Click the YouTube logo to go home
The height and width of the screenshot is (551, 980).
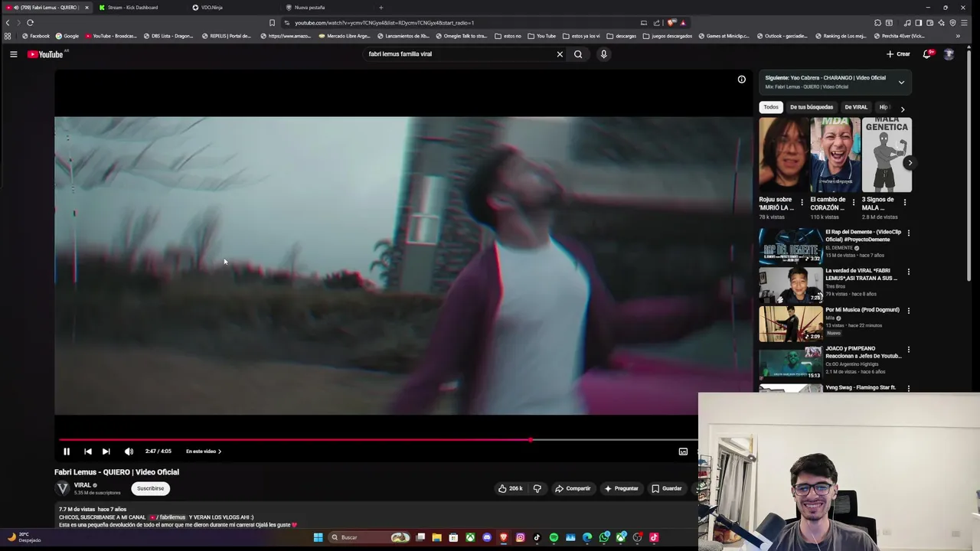pos(45,54)
